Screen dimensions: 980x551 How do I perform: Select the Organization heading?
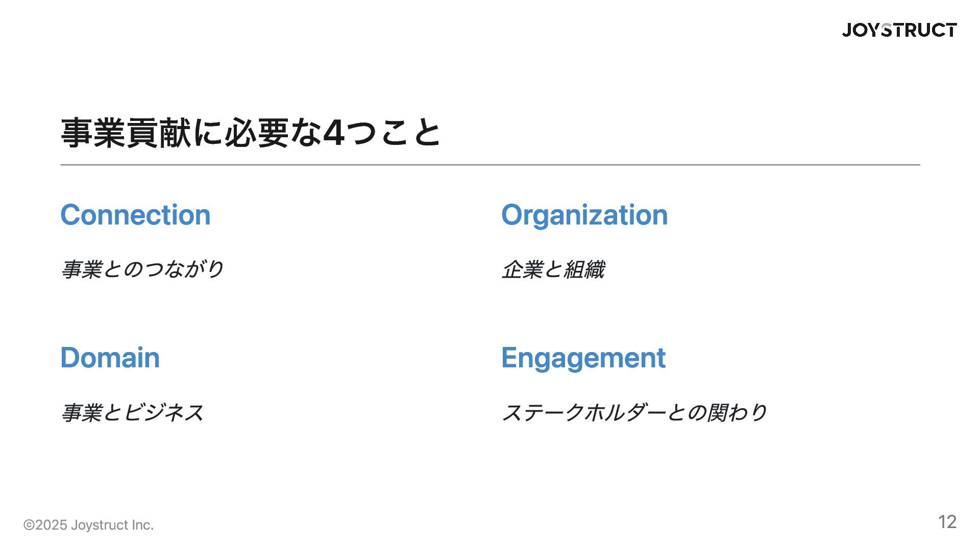pos(584,216)
